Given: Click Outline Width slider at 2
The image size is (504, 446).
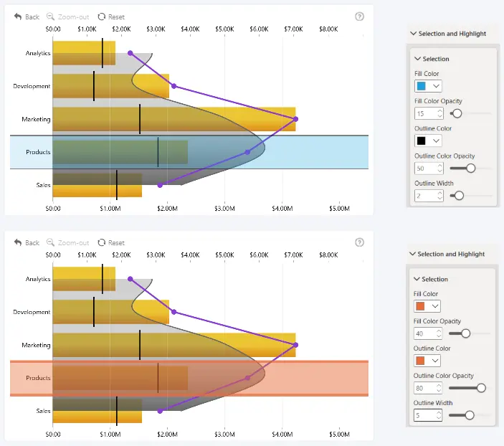Looking at the screenshot, I should pyautogui.click(x=459, y=196).
